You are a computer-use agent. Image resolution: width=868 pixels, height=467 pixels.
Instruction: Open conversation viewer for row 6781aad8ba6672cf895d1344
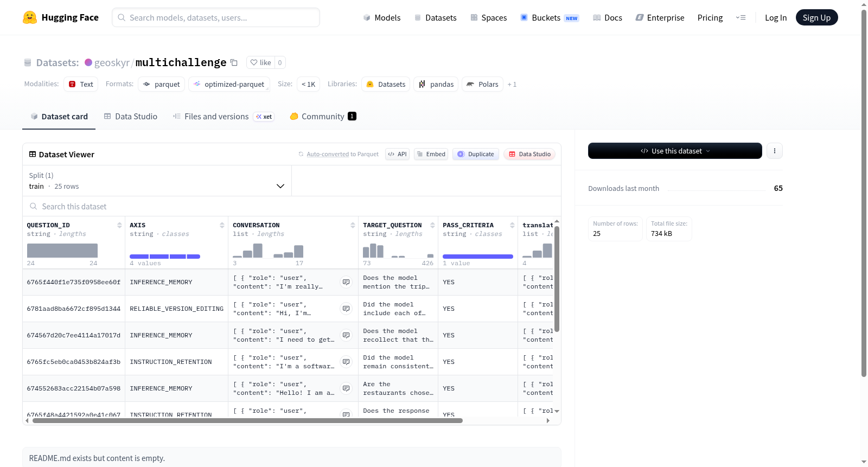346,309
